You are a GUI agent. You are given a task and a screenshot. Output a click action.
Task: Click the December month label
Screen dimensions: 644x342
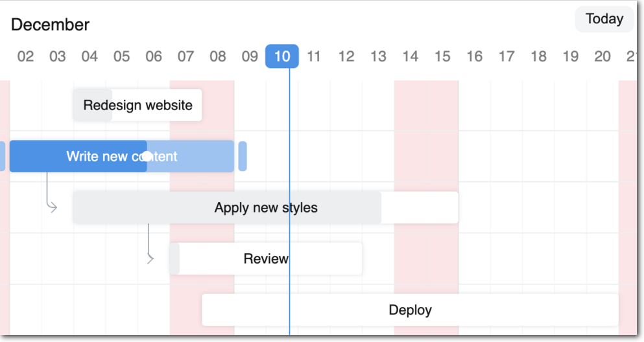(50, 25)
